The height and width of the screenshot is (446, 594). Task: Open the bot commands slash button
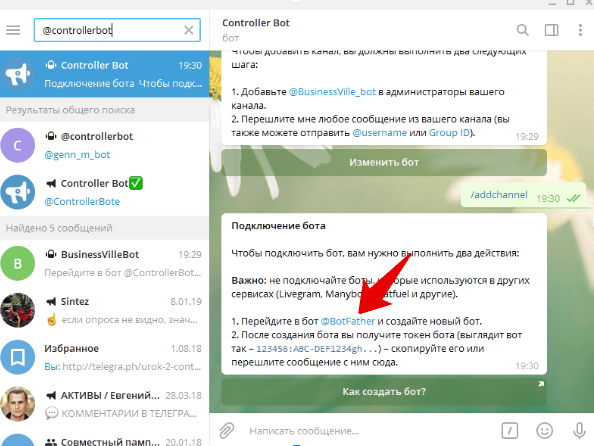(510, 430)
